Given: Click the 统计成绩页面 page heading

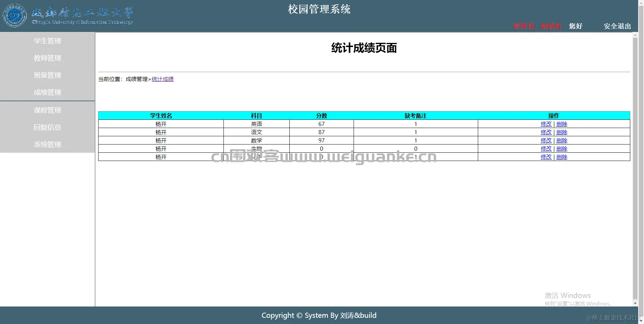Looking at the screenshot, I should pyautogui.click(x=364, y=48).
